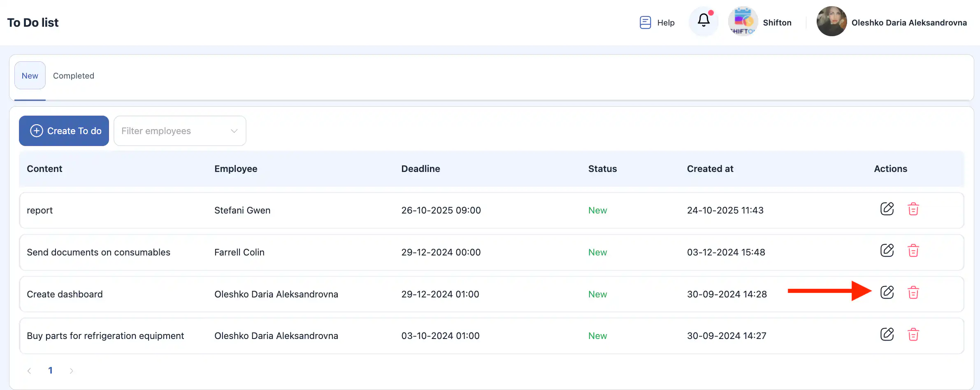Delete 'Send documents on consumables' task
This screenshot has height=390, width=980.
point(913,251)
